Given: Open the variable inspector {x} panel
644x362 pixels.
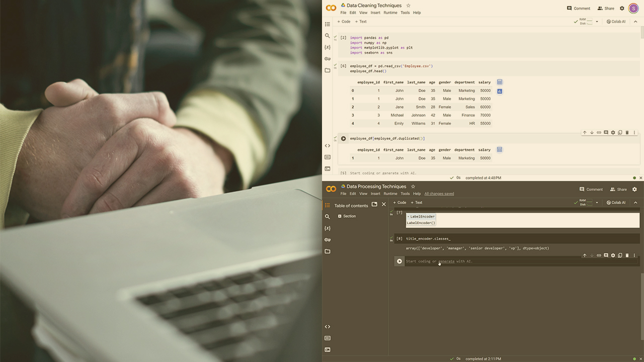Looking at the screenshot, I should click(328, 47).
